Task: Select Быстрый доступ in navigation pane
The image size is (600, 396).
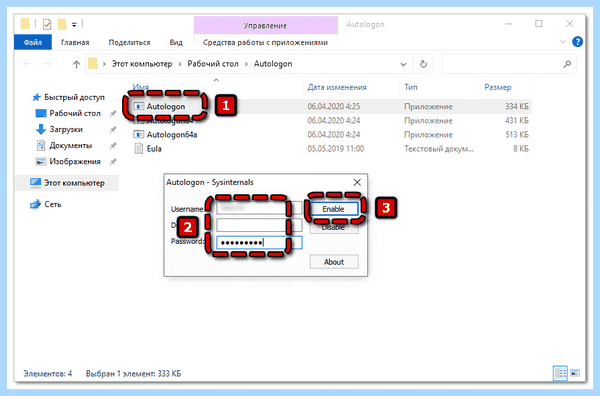Action: tap(74, 97)
